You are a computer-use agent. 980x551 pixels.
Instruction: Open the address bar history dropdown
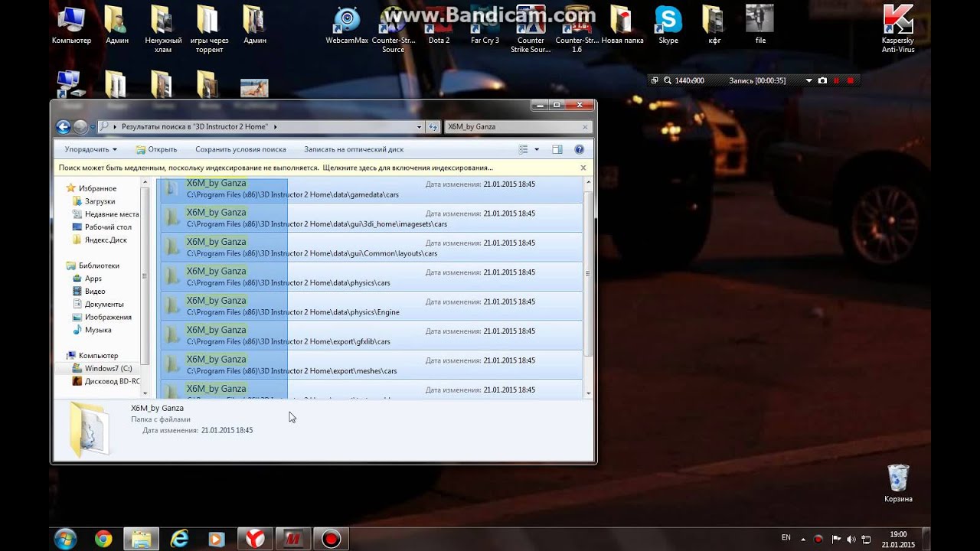(419, 127)
